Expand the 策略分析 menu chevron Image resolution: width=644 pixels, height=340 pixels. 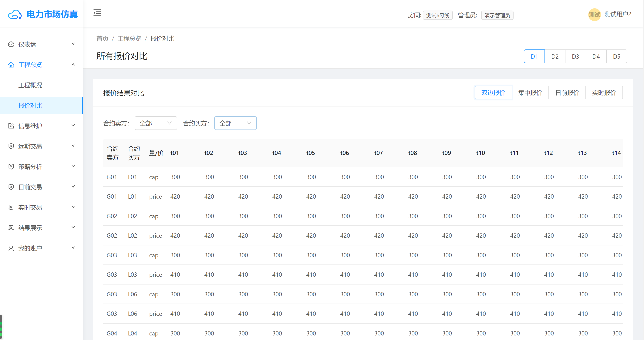73,166
